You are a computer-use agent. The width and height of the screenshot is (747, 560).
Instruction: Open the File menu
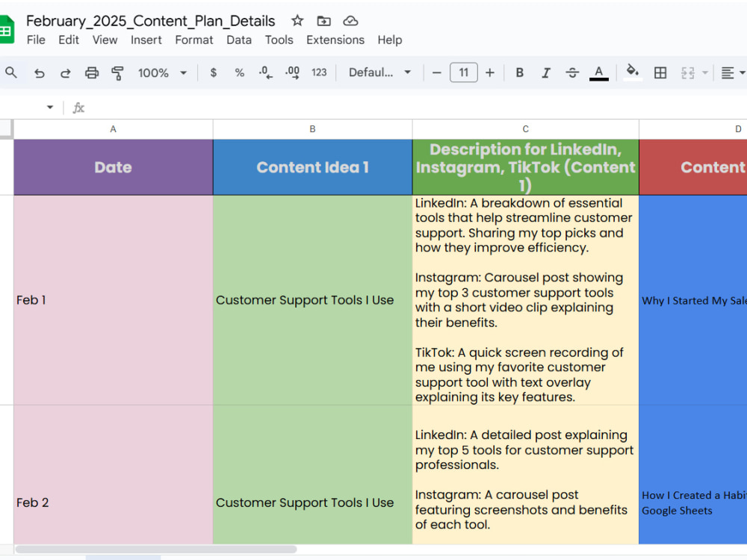[36, 40]
